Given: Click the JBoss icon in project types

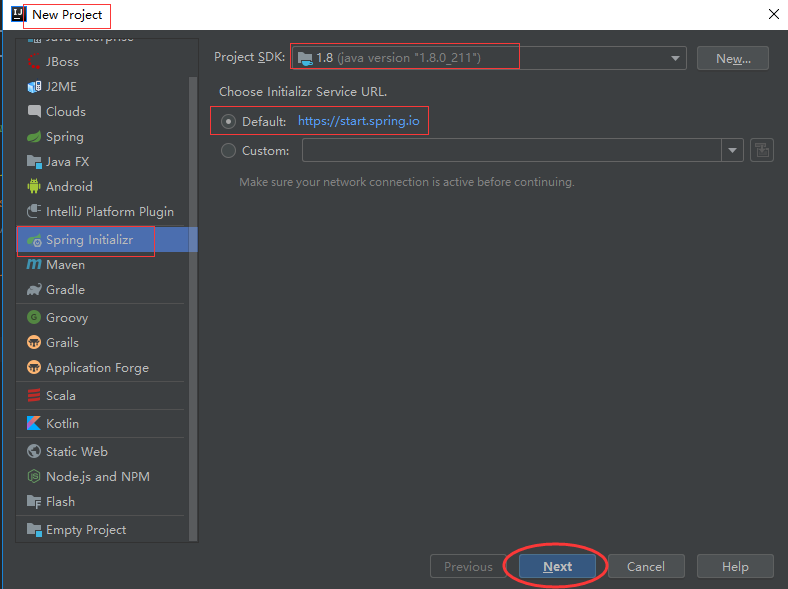Looking at the screenshot, I should click(x=34, y=61).
